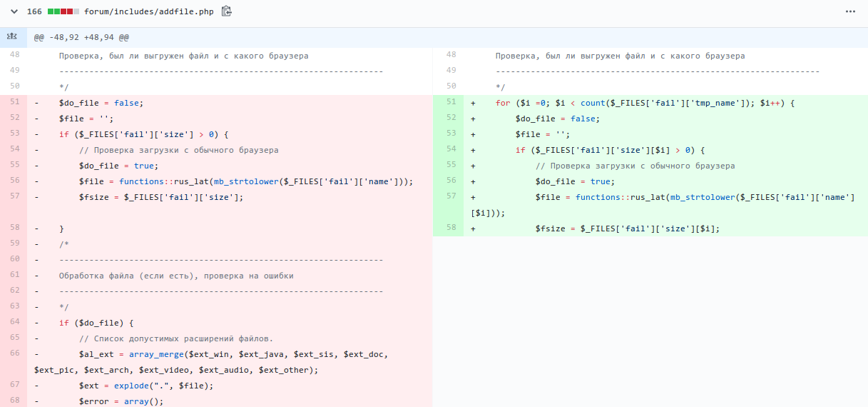Click the mb_strtolower call on the added side
The height and width of the screenshot is (407, 868).
point(703,197)
